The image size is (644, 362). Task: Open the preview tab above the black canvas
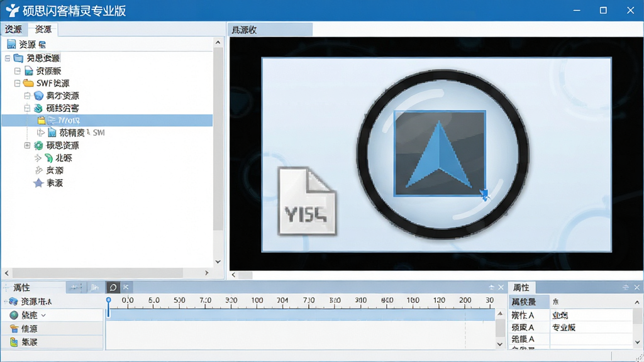pos(270,30)
